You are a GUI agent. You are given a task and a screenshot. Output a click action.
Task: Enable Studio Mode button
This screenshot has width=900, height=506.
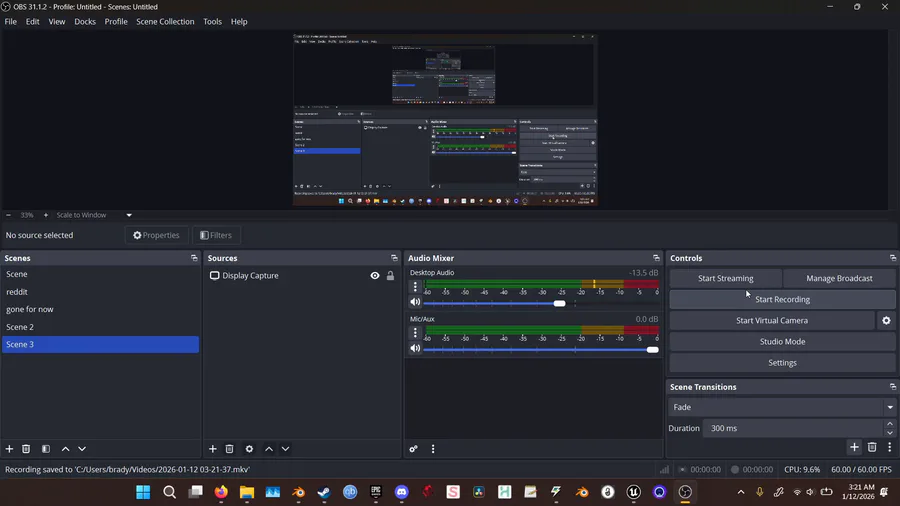pyautogui.click(x=782, y=342)
